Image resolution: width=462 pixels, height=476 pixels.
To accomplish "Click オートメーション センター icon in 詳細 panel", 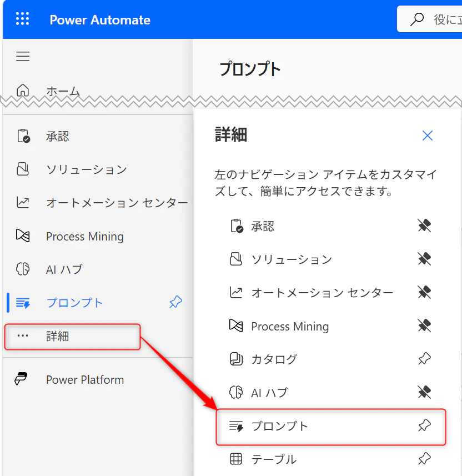I will click(236, 292).
